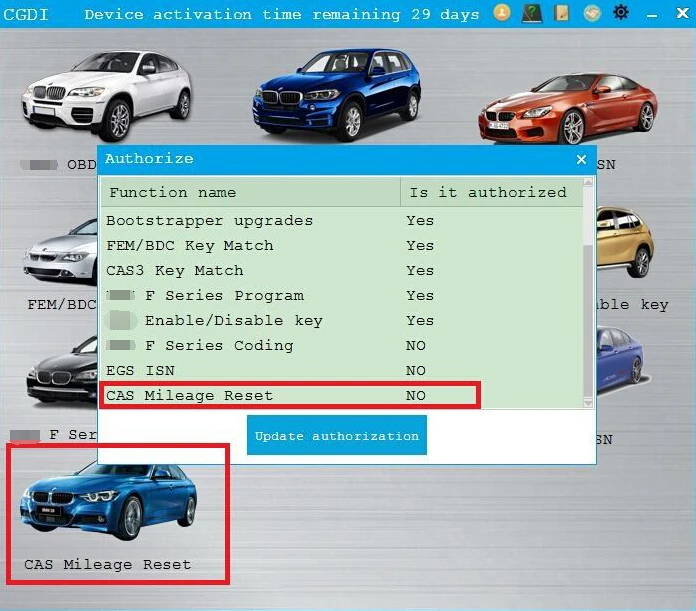
Task: Minimize the CGDI window
Action: coord(652,16)
